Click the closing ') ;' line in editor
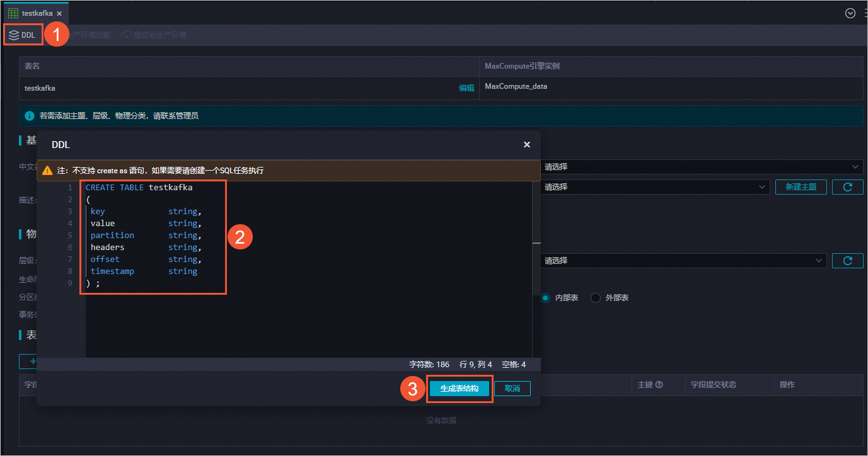The width and height of the screenshot is (868, 456). point(93,283)
